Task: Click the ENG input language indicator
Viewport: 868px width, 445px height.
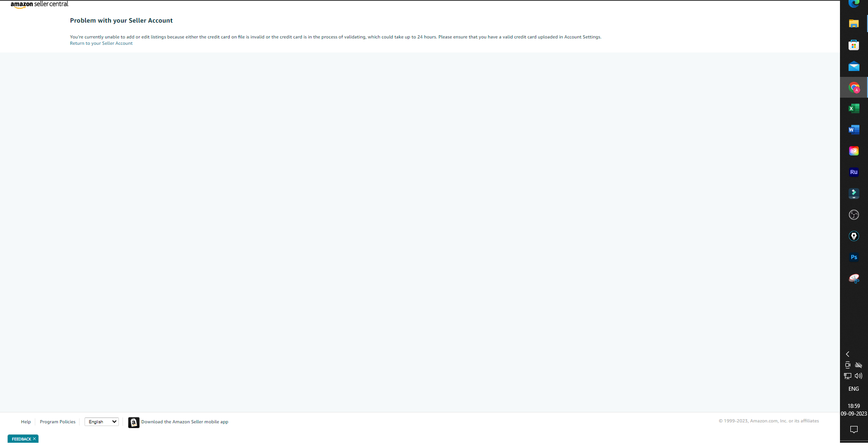Action: click(x=854, y=389)
